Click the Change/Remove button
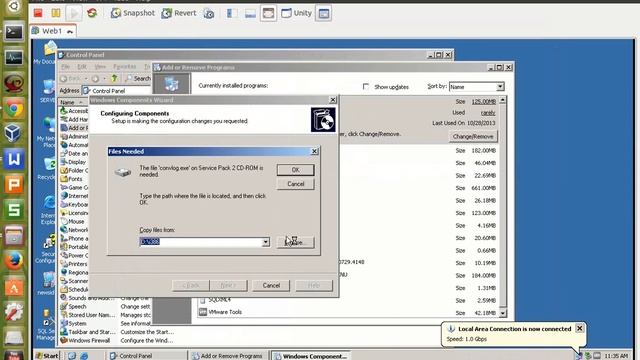This screenshot has width=640, height=360. tap(473, 136)
